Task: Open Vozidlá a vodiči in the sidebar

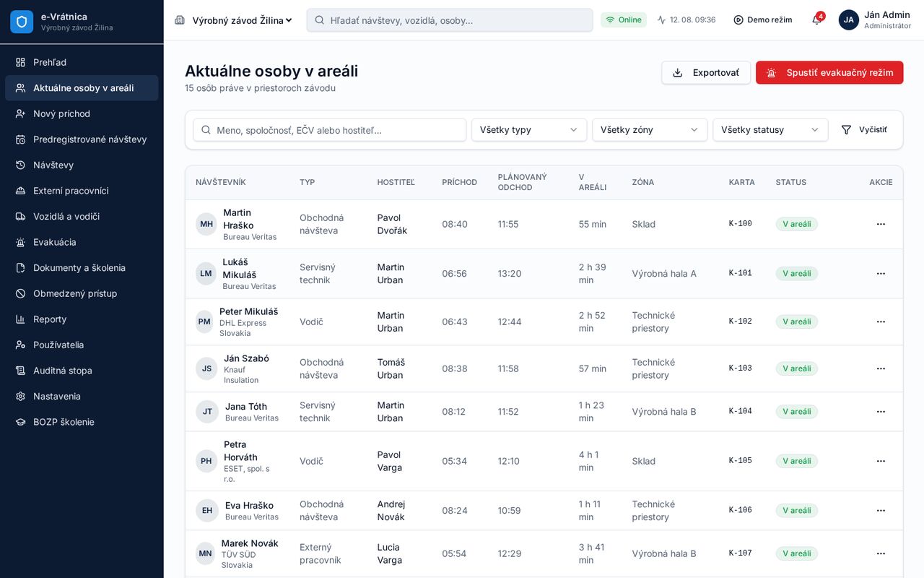Action: pyautogui.click(x=82, y=216)
